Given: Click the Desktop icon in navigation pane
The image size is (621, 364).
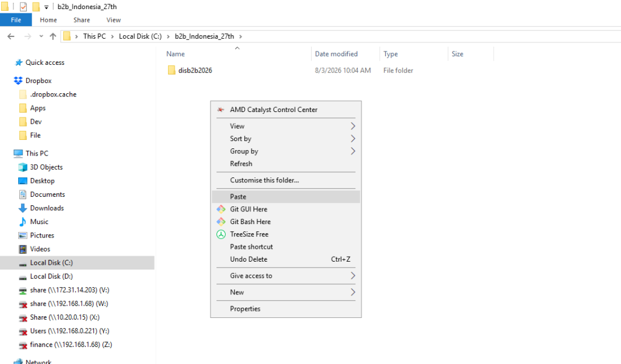Looking at the screenshot, I should tap(23, 181).
